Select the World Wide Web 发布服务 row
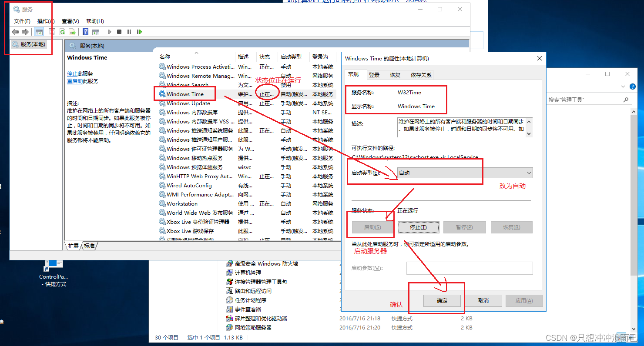Screen dimensions: 644x346 (247, 213)
